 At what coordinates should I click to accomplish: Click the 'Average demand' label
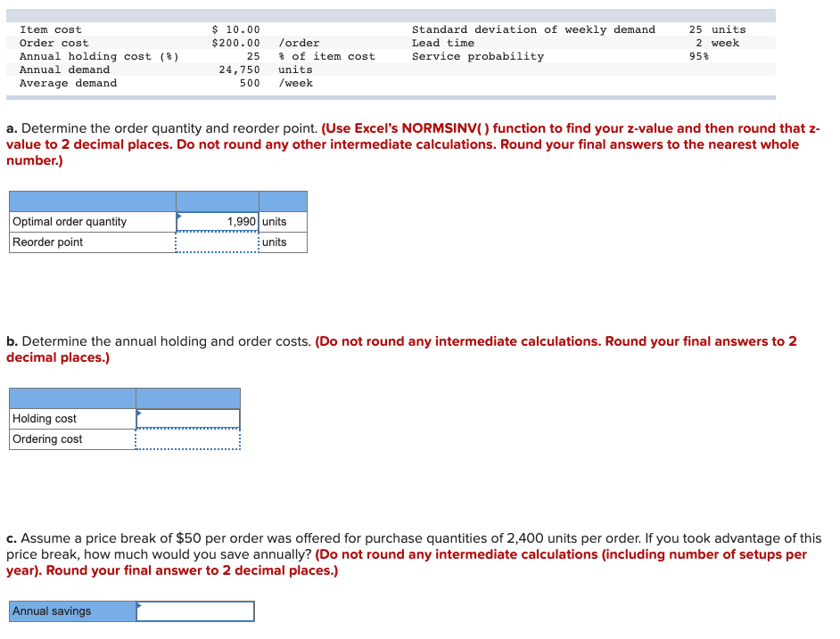pos(68,83)
